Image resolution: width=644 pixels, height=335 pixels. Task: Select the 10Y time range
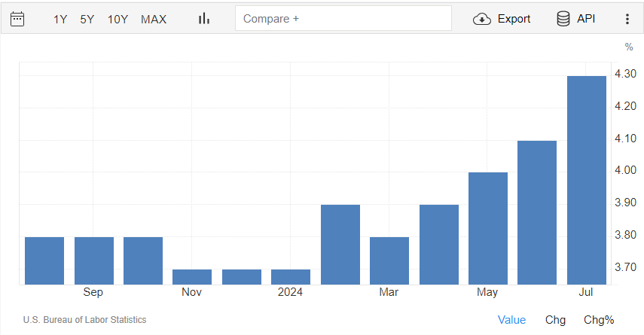[118, 20]
